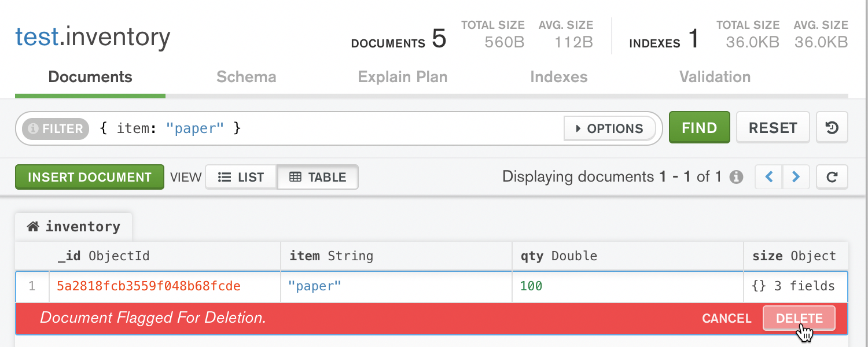The width and height of the screenshot is (868, 347).
Task: Reset the query filter
Action: coord(773,128)
